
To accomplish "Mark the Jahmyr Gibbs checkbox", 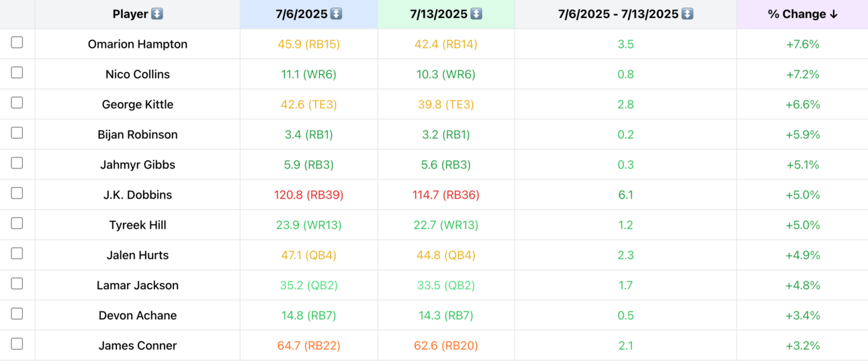I will (17, 163).
